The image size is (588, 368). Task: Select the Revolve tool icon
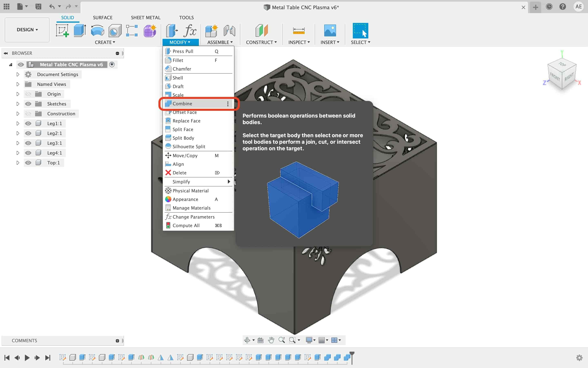(x=97, y=31)
